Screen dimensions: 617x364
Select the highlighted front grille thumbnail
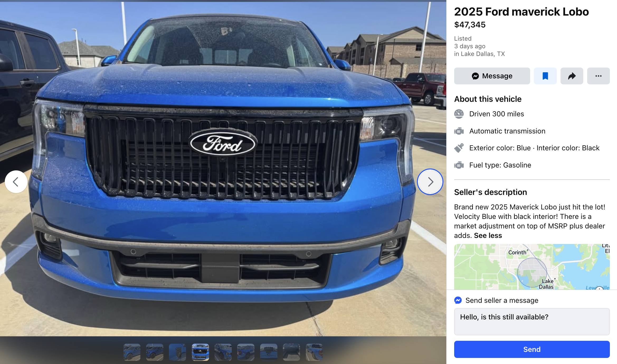click(x=200, y=352)
